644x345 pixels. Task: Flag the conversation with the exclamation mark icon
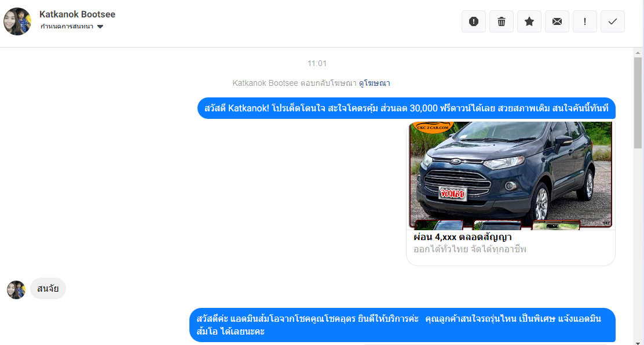[585, 21]
